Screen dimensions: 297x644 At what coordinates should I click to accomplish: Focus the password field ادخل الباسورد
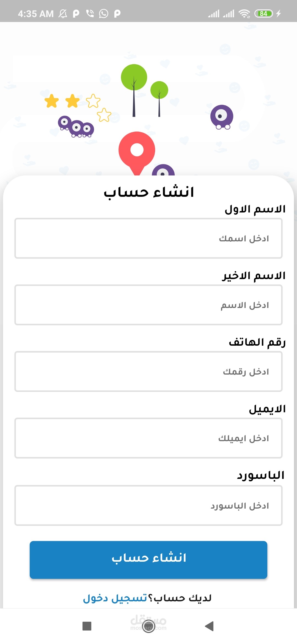tap(148, 505)
